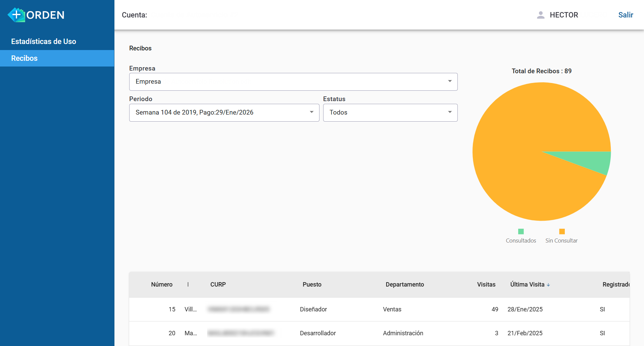Click the Orden logo icon
The height and width of the screenshot is (346, 644).
coord(16,15)
